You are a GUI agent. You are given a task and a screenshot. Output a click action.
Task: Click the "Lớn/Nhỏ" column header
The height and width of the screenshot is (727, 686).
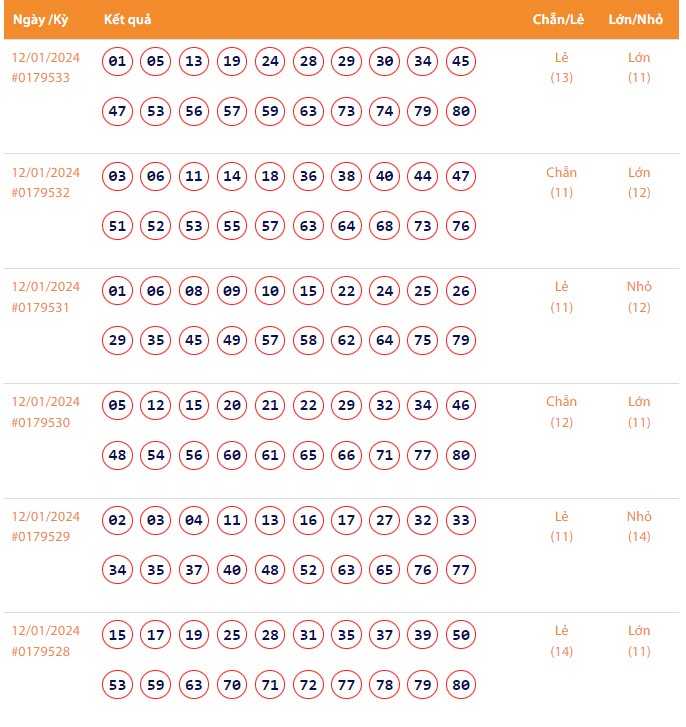[635, 20]
